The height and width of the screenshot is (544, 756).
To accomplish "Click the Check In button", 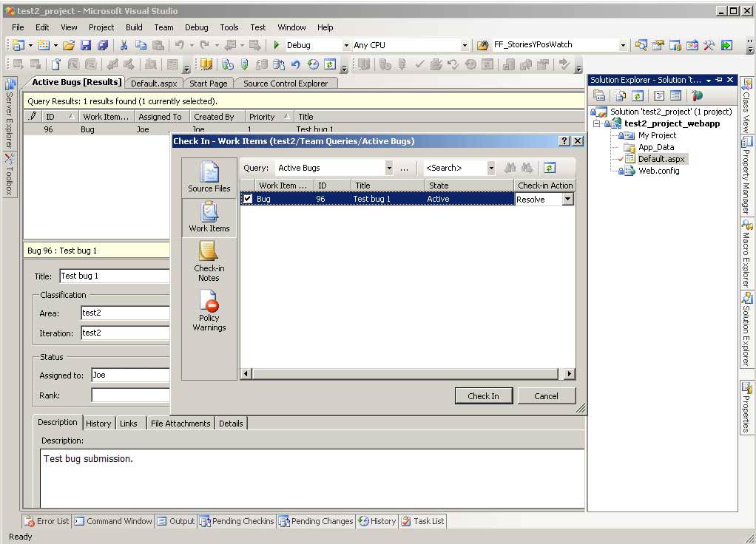I will 484,396.
